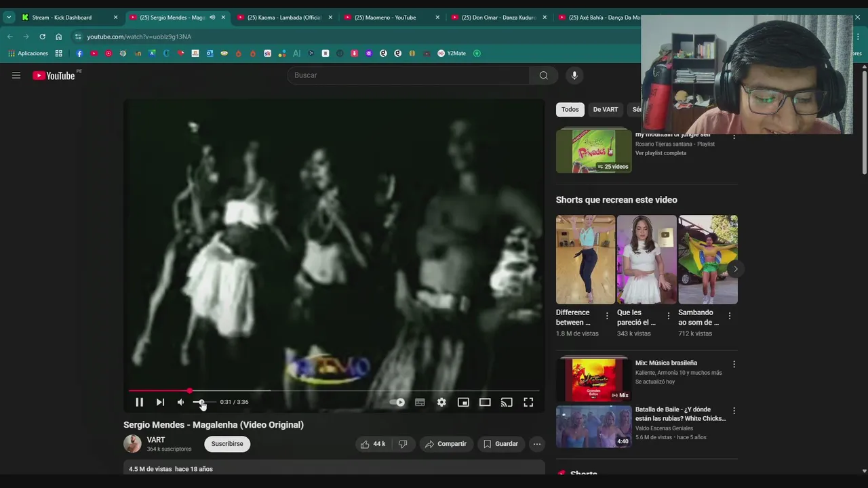Image resolution: width=868 pixels, height=488 pixels.
Task: Open Mix: Música brasileña thumbnail
Action: pos(594,379)
